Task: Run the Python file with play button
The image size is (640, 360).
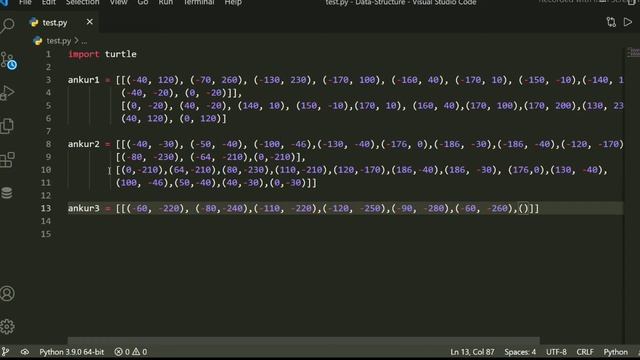Action: pyautogui.click(x=628, y=22)
